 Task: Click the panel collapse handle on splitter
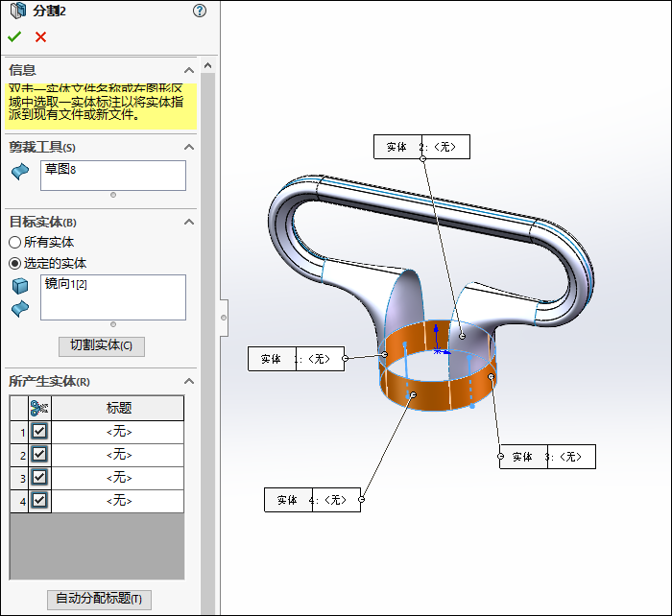224,317
